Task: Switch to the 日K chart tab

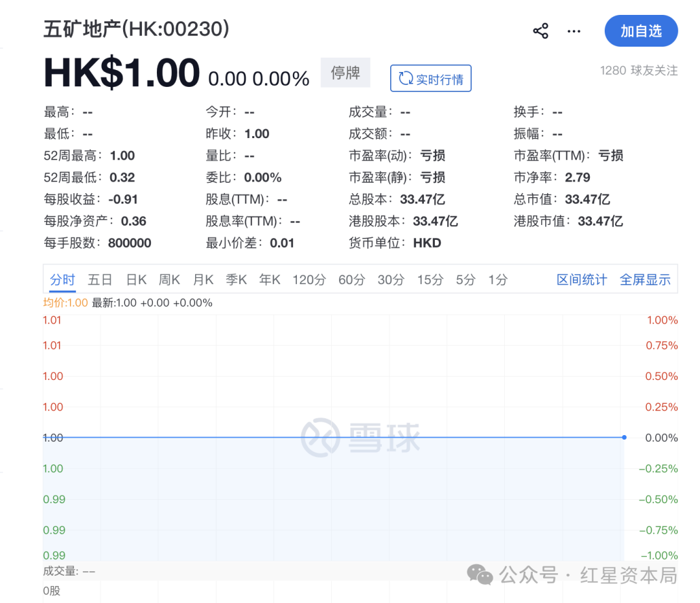Action: tap(136, 280)
